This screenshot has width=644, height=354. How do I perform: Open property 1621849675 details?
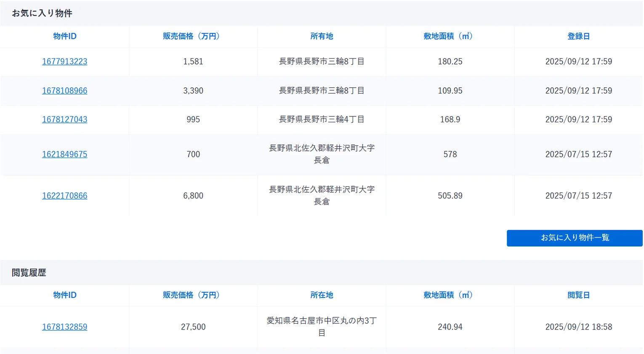coord(64,154)
